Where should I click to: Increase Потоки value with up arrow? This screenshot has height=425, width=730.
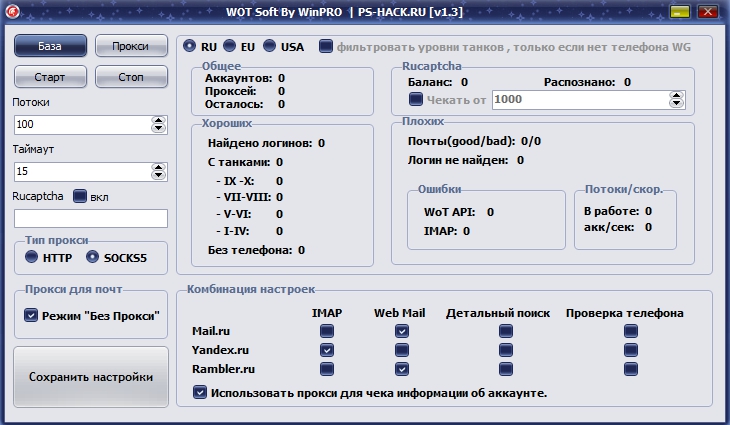click(158, 120)
